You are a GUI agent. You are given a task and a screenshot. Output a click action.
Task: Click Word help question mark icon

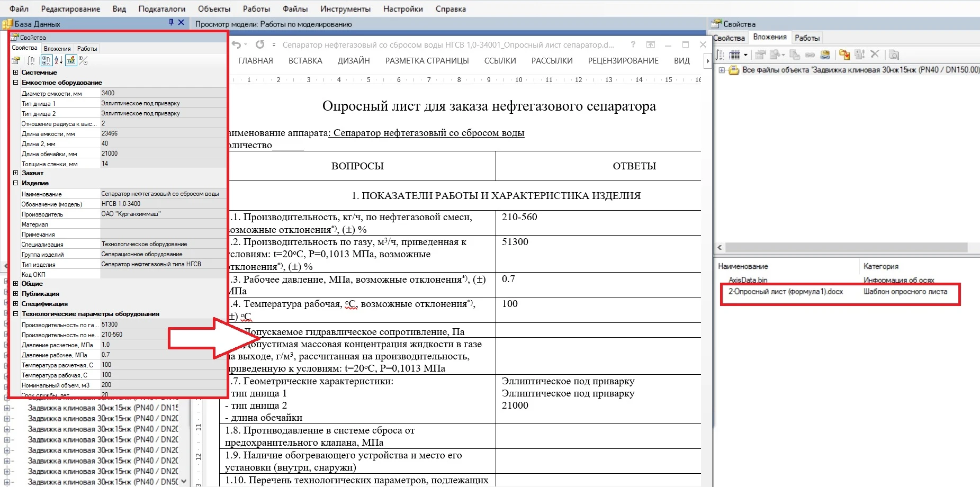pyautogui.click(x=633, y=45)
